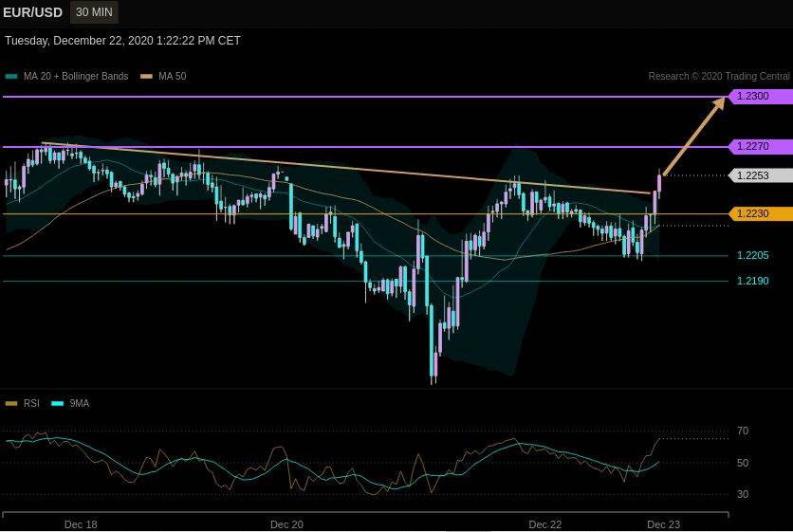This screenshot has width=793, height=532.
Task: Click the Dec 22 date axis label
Action: 544,524
